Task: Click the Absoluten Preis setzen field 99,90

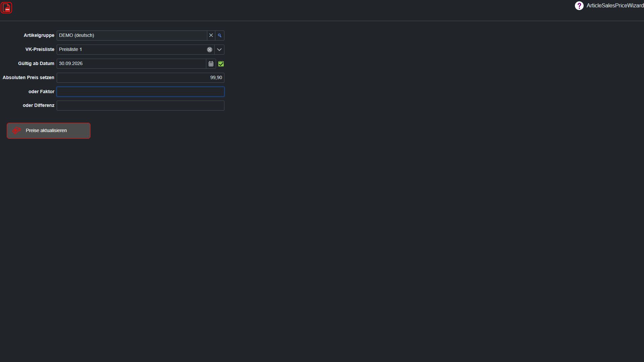Action: pos(141,78)
